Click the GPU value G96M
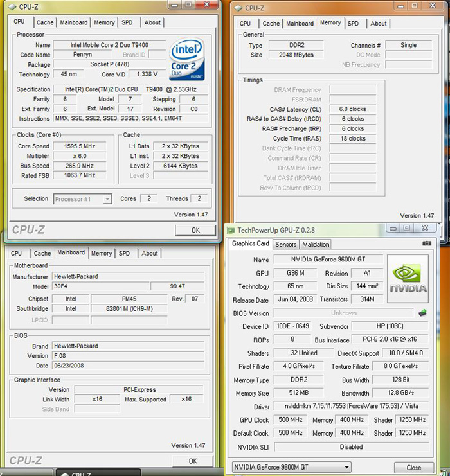Screen dimensions: 450x476 point(295,273)
